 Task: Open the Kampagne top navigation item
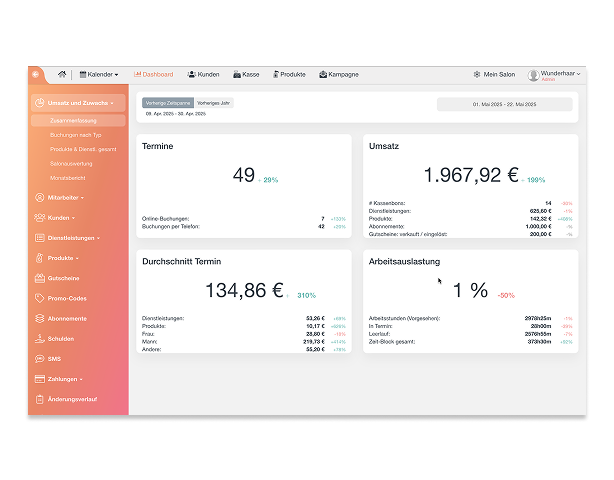point(339,74)
